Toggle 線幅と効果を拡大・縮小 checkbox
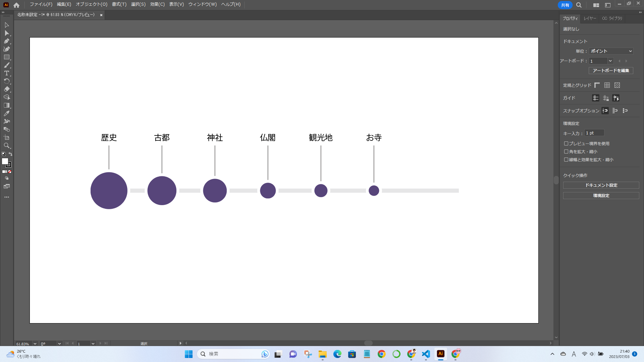 click(566, 160)
